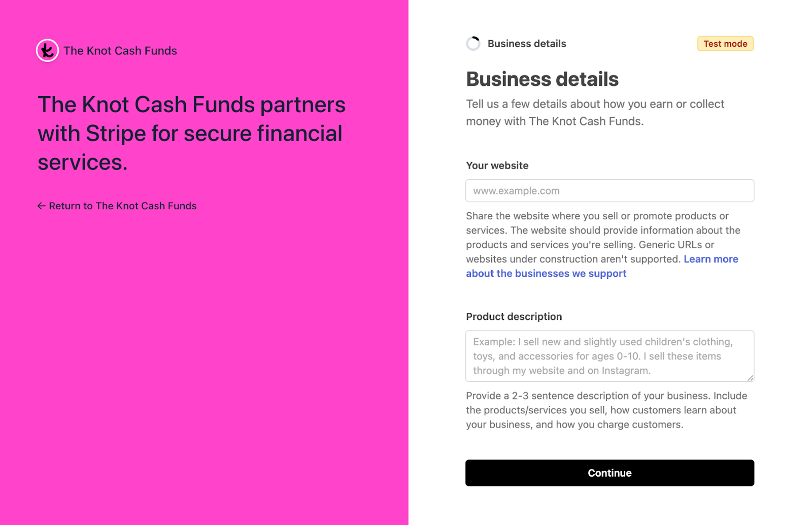Click the Stripe partnership headline text
812x525 pixels.
[191, 134]
